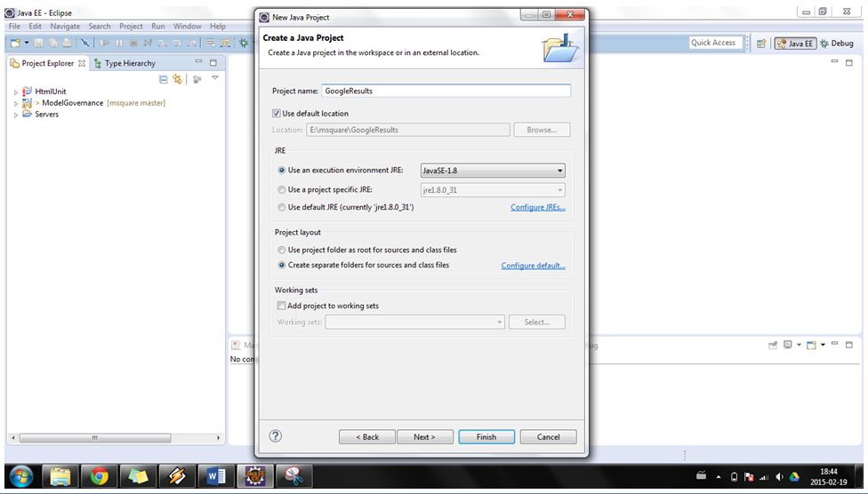Select Create separate folders radio option
868x494 pixels.
282,265
